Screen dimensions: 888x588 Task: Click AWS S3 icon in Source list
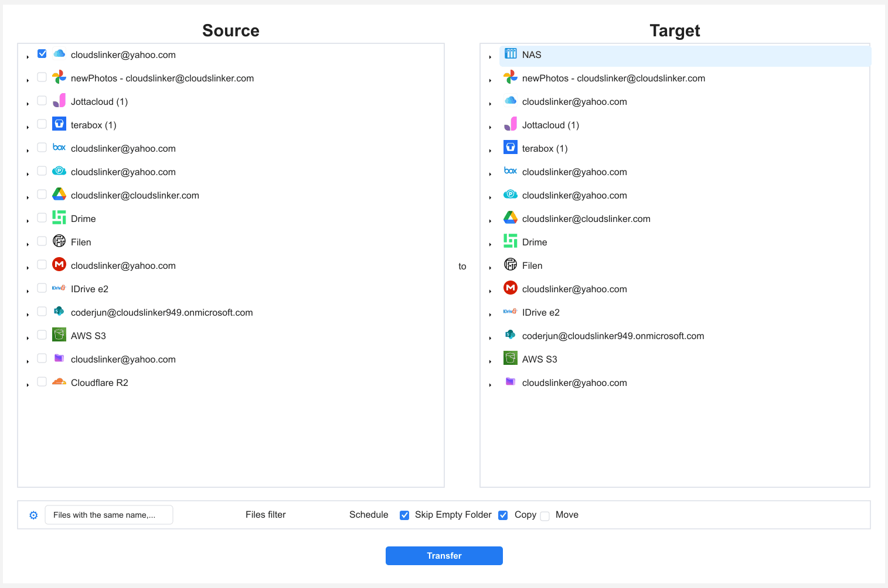[x=59, y=334]
